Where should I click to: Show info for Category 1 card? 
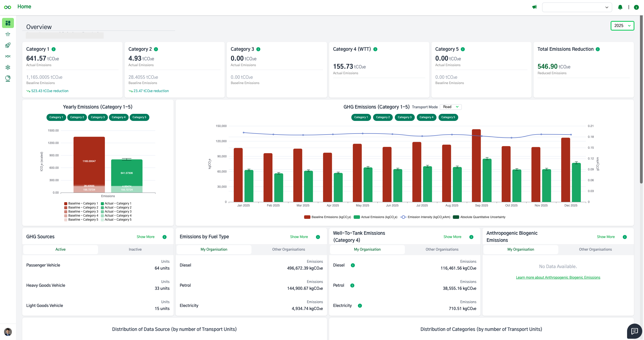point(54,49)
